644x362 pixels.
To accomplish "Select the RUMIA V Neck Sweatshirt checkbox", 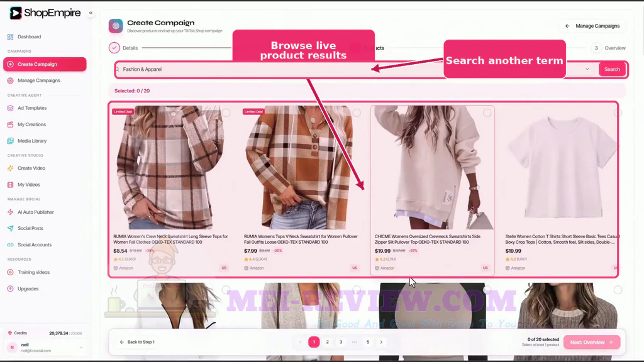I will click(x=357, y=113).
